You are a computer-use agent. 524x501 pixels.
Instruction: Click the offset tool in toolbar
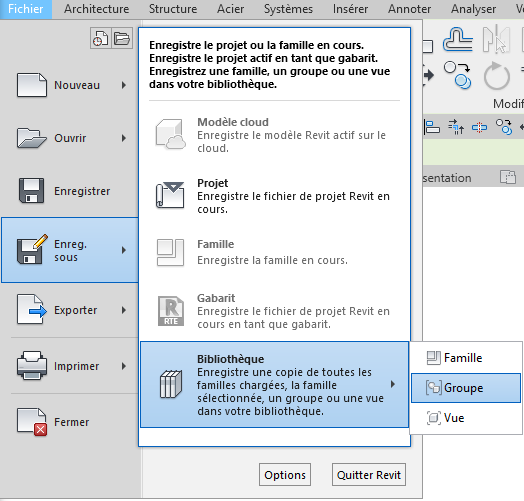pos(456,127)
